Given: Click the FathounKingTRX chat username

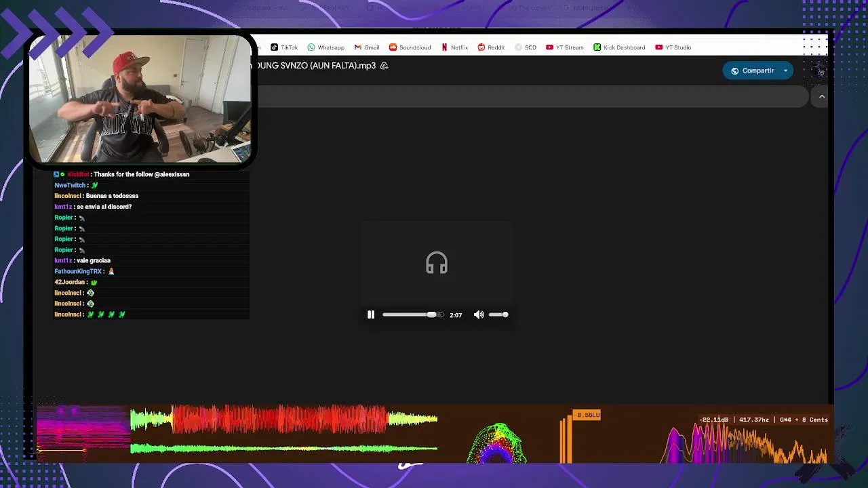Looking at the screenshot, I should (x=78, y=271).
